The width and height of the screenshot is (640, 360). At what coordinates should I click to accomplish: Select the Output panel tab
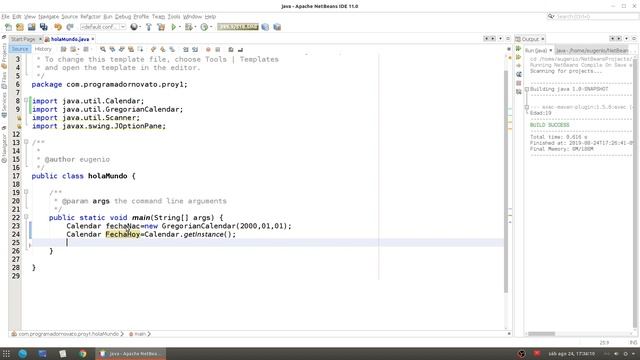(x=530, y=39)
